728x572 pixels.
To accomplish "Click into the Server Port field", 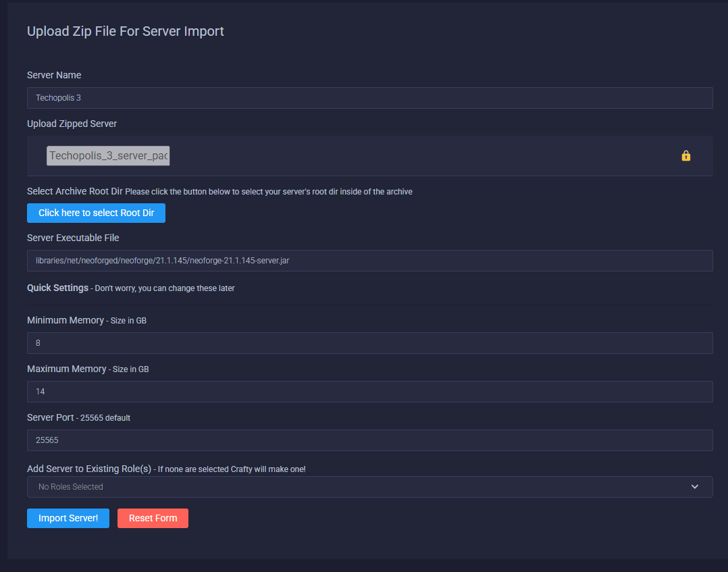I will [x=369, y=440].
